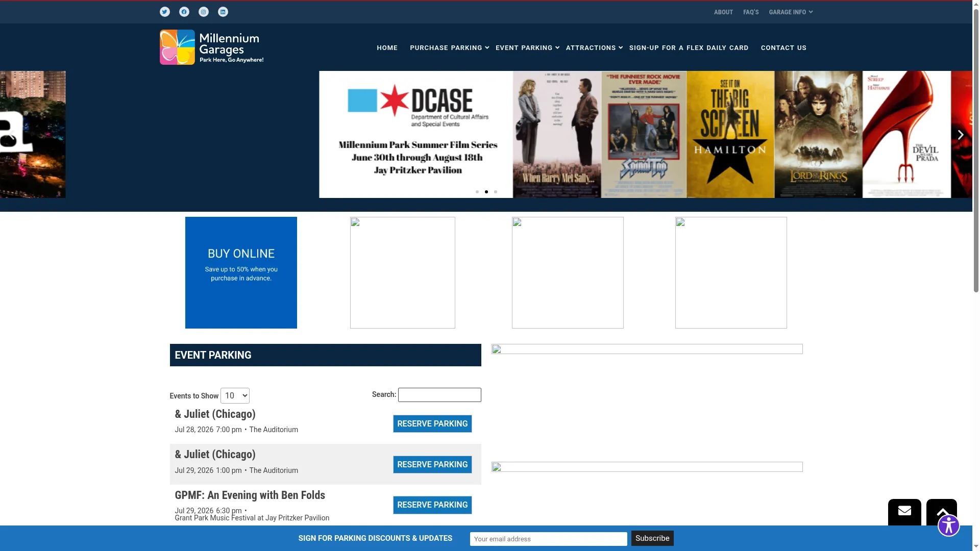This screenshot has width=980, height=551.
Task: Click the When Harry Met Sally poster
Action: coord(557,134)
